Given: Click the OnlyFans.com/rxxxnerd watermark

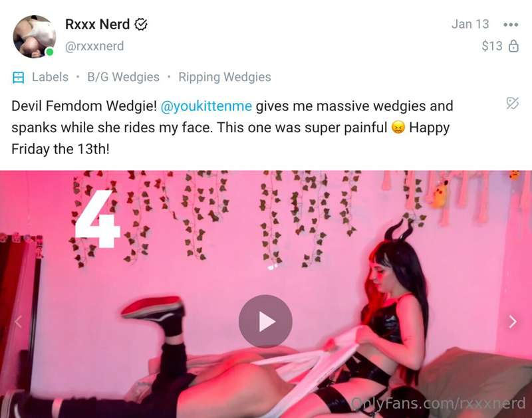Looking at the screenshot, I should click(438, 403).
